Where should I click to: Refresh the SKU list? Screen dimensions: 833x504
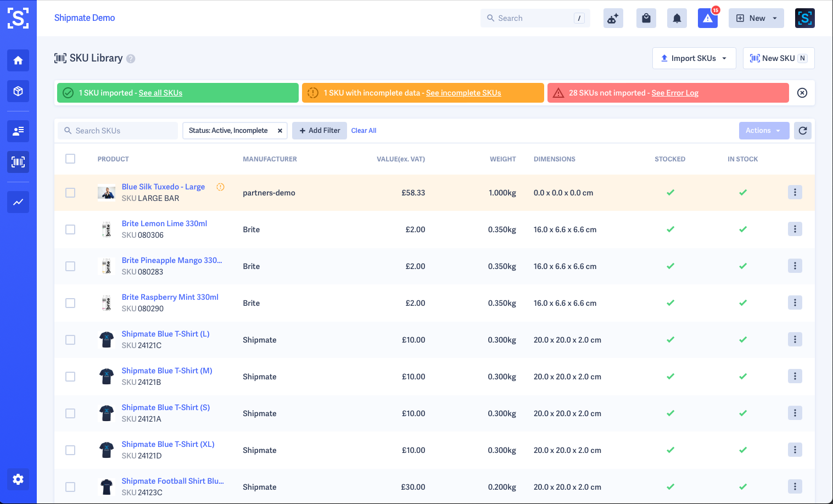(x=803, y=131)
